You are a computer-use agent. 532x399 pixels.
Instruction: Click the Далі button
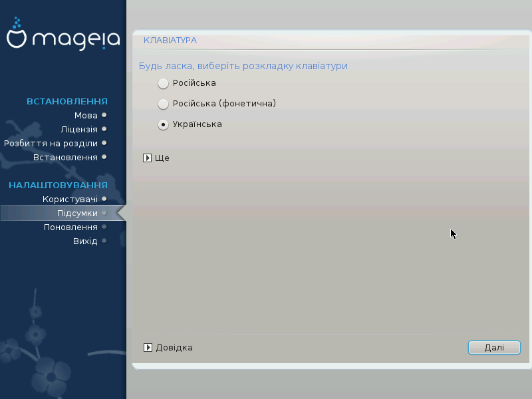(494, 347)
